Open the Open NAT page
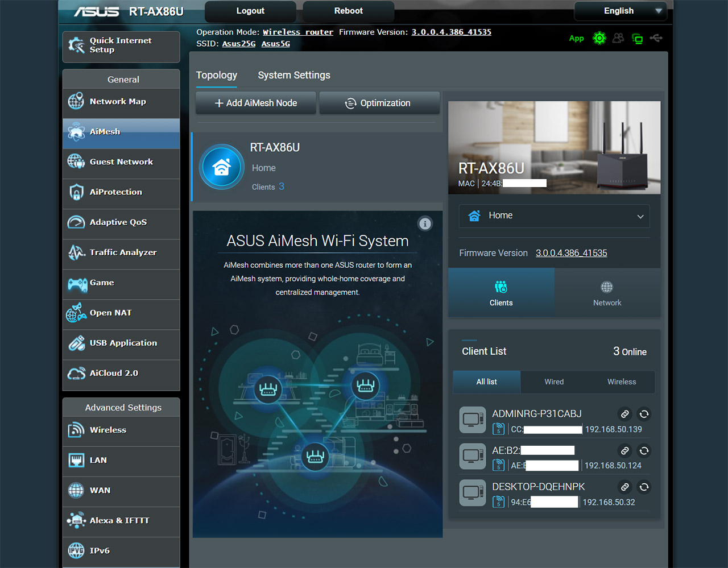This screenshot has height=568, width=728. [x=121, y=314]
